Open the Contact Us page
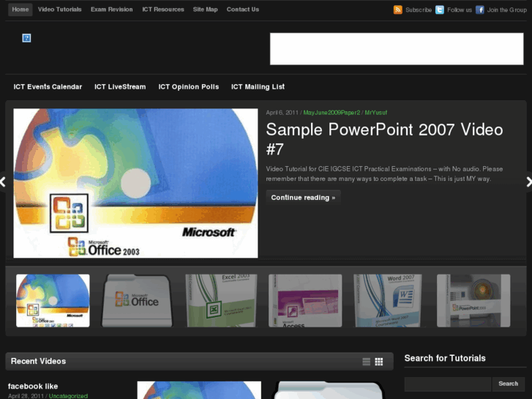 coord(243,10)
